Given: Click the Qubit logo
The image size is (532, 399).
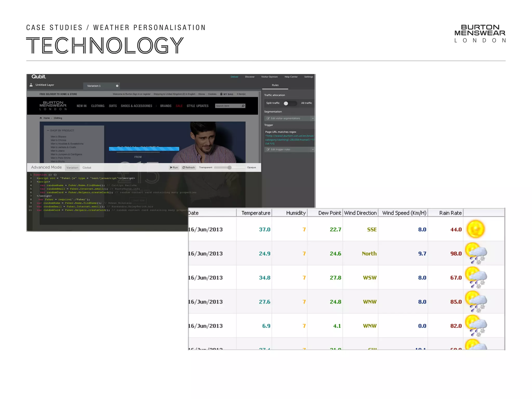Looking at the screenshot, I should 39,77.
